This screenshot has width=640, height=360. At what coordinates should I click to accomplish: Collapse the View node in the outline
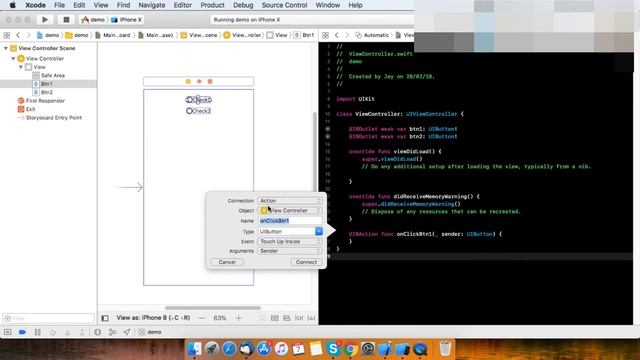[21, 67]
